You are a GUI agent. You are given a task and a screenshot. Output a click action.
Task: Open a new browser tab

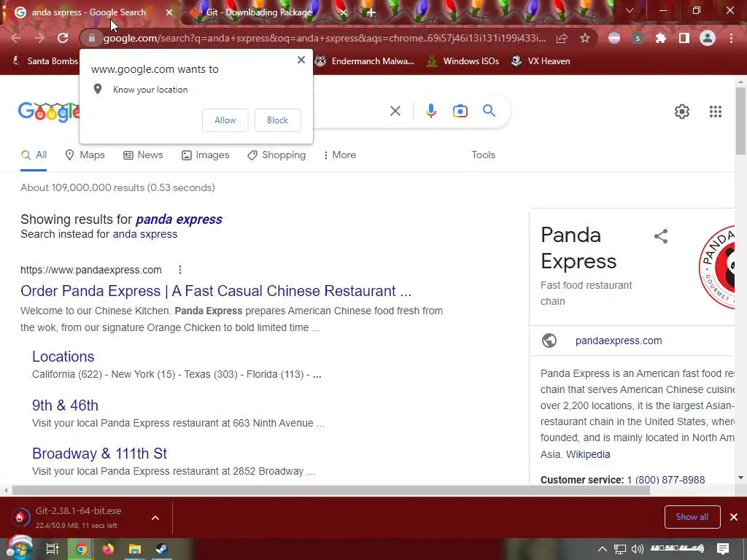[371, 12]
